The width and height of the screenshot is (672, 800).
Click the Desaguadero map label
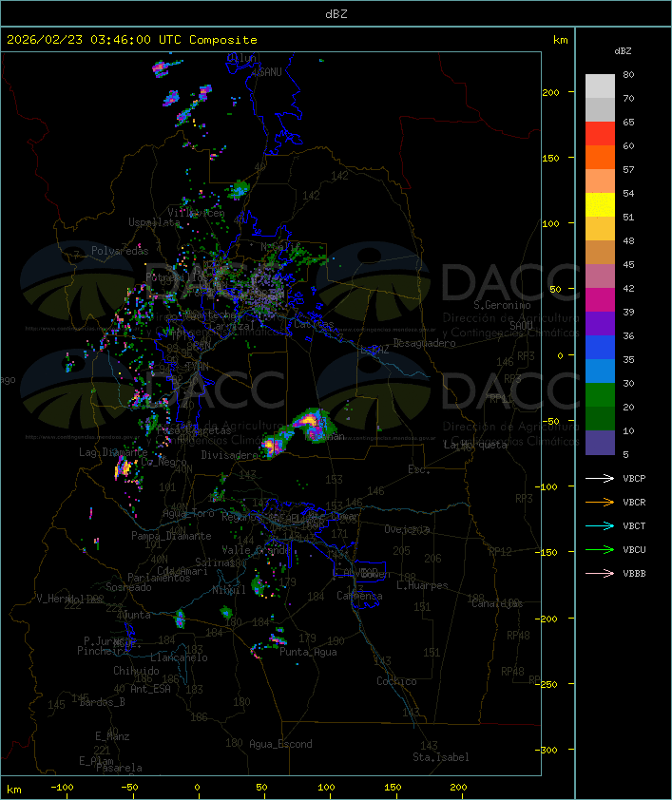click(x=424, y=343)
